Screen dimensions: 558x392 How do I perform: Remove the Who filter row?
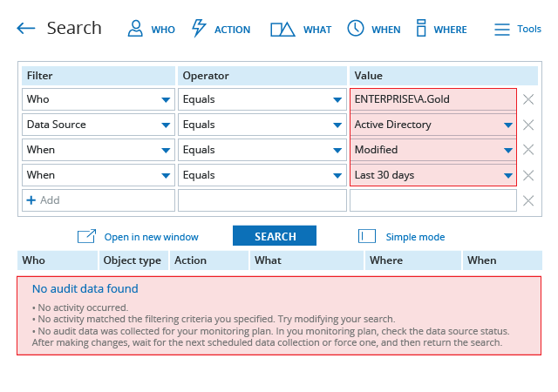click(528, 99)
